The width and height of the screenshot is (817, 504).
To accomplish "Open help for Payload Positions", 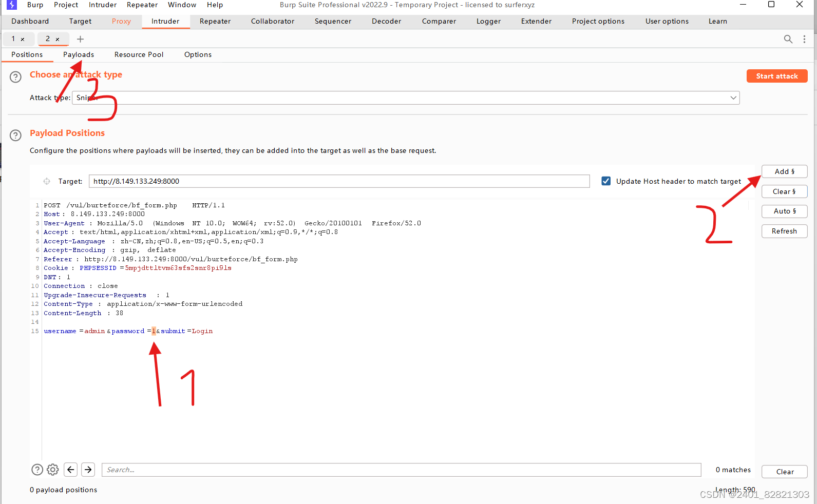I will 16,135.
